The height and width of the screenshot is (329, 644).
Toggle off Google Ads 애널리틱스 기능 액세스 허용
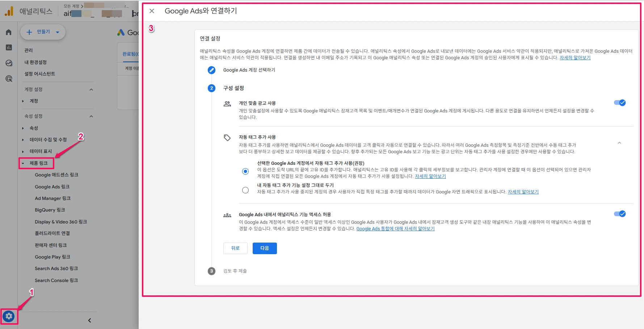coord(620,214)
